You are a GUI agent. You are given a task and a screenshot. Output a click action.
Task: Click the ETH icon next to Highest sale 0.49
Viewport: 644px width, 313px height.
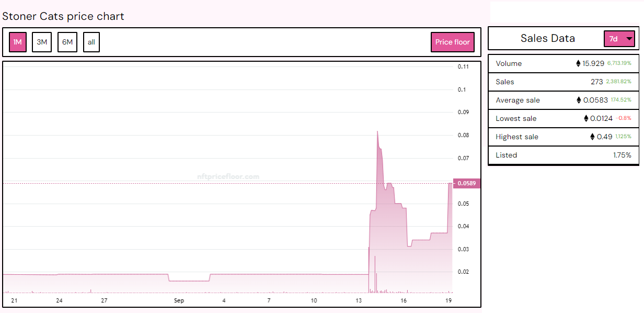[592, 137]
